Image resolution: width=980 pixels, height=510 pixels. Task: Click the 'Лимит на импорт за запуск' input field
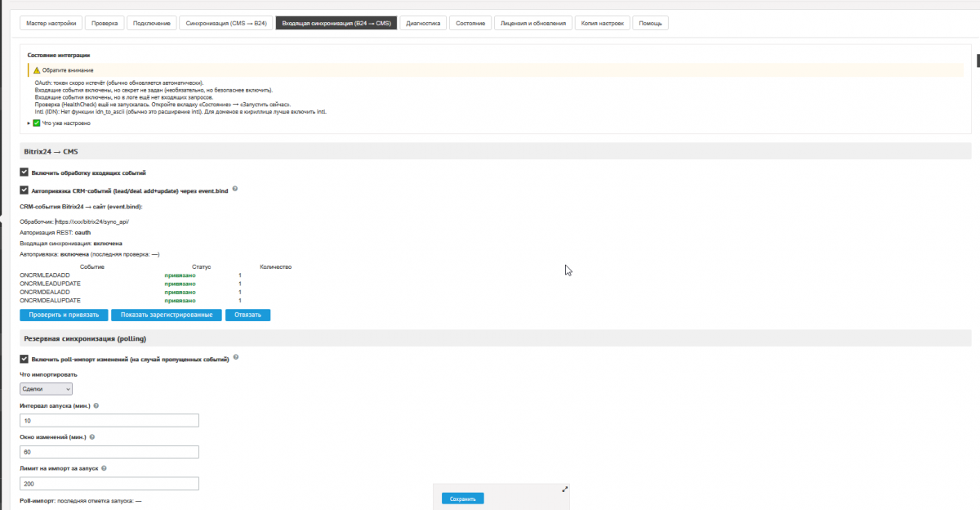coord(109,483)
